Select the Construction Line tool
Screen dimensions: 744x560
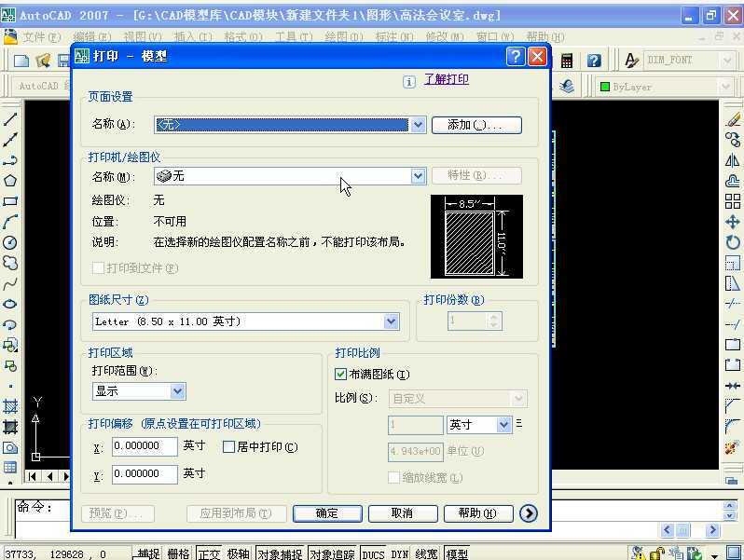point(10,140)
